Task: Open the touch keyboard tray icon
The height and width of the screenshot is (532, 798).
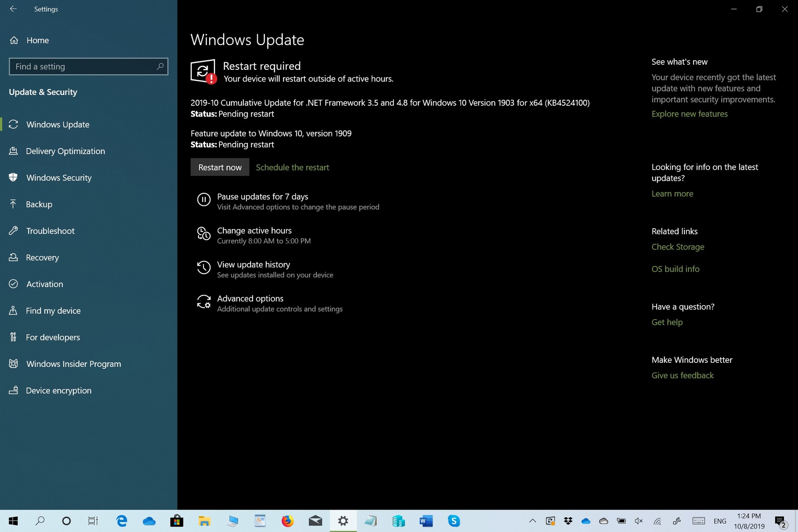Action: coord(699,521)
